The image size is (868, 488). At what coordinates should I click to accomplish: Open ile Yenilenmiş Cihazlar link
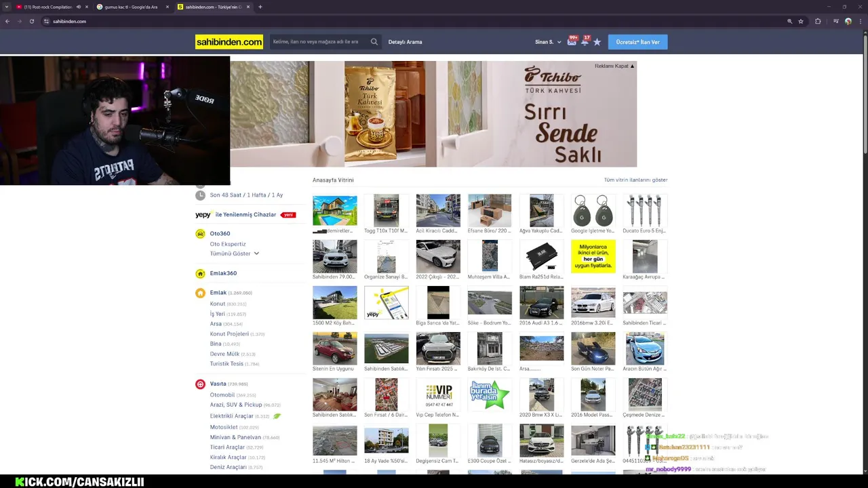coord(245,215)
